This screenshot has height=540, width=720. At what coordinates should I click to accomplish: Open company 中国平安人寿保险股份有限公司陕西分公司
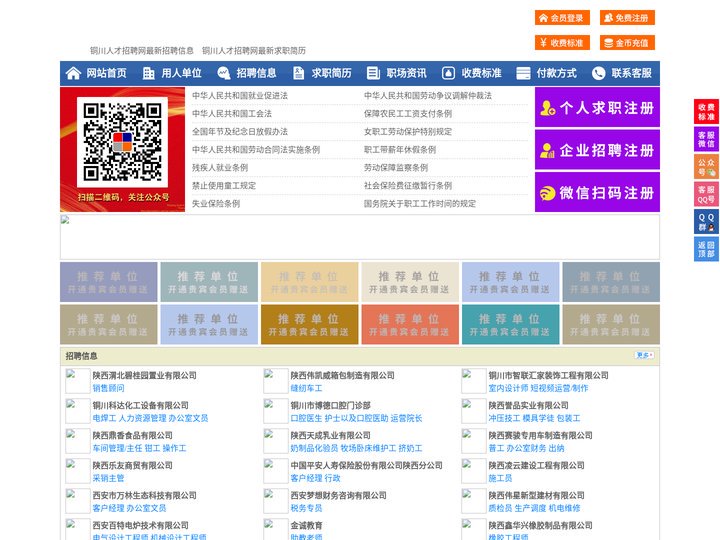pos(366,465)
